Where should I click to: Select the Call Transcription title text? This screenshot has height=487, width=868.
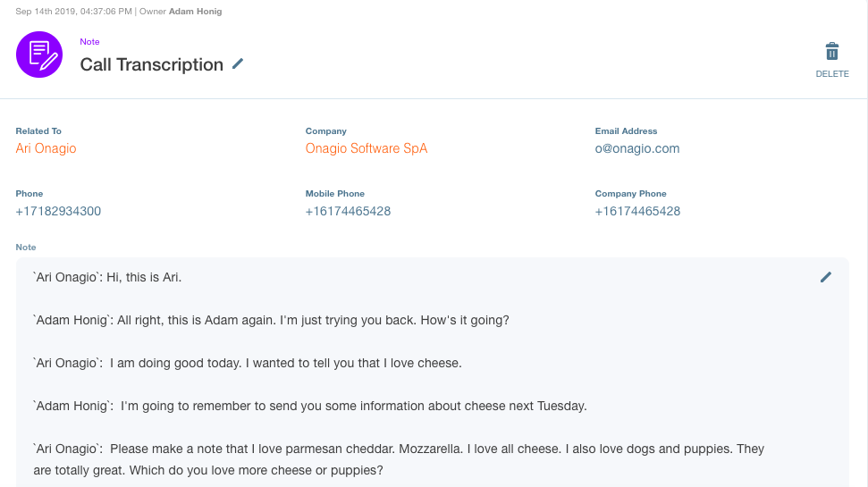(152, 64)
